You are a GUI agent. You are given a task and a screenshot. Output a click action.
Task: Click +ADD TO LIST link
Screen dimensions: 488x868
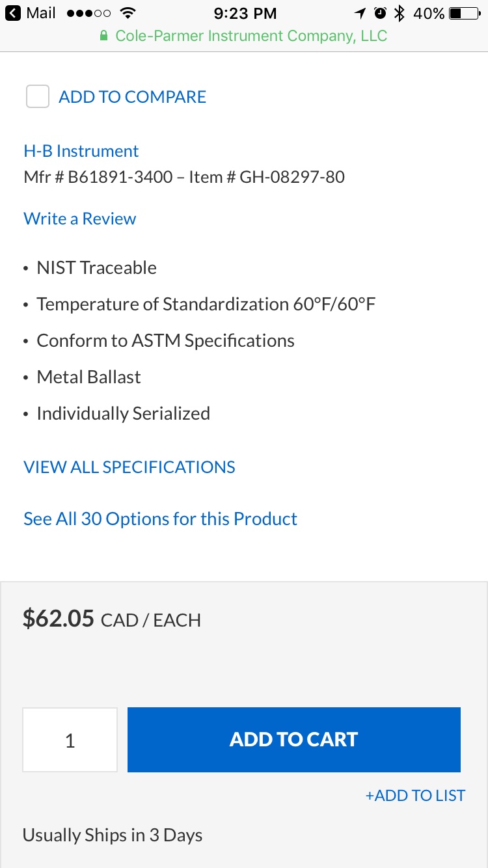(415, 795)
